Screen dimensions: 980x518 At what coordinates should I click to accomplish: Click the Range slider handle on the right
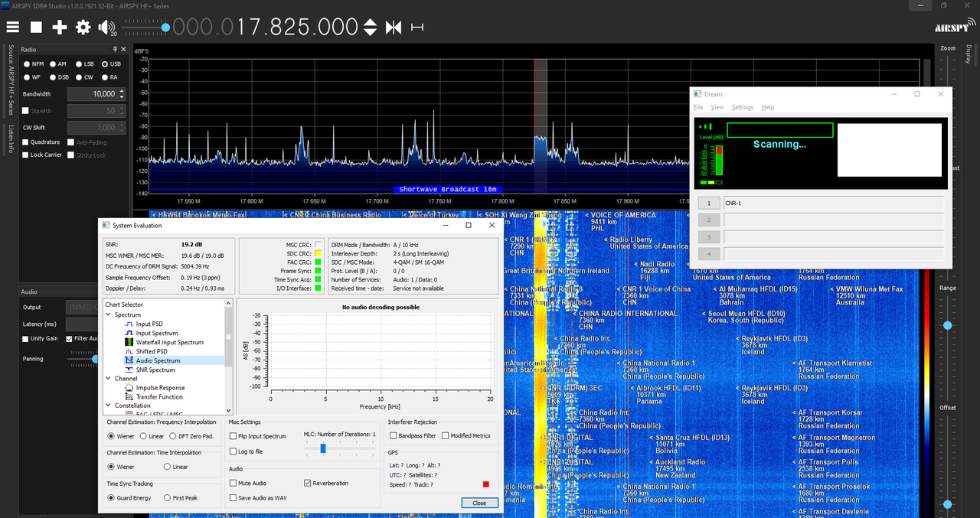tap(948, 325)
